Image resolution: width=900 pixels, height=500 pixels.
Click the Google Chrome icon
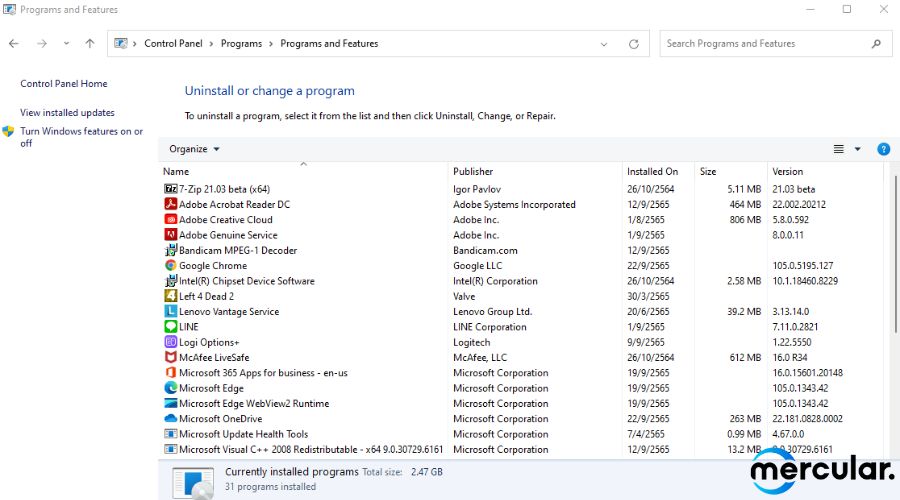pyautogui.click(x=170, y=265)
